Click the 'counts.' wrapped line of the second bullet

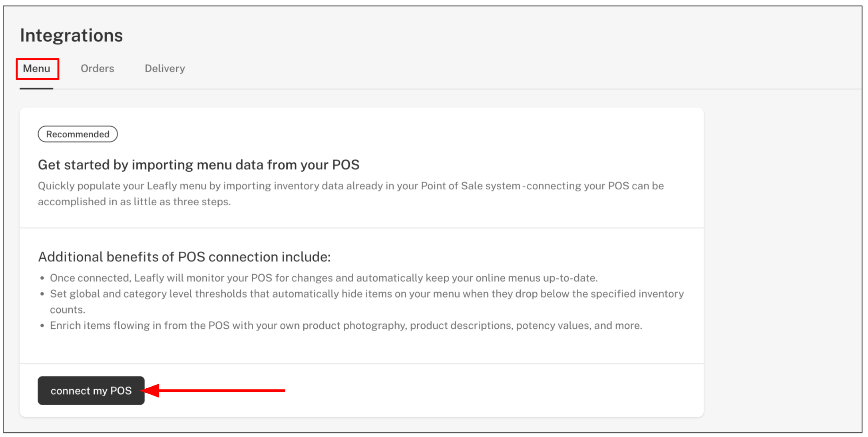point(67,310)
